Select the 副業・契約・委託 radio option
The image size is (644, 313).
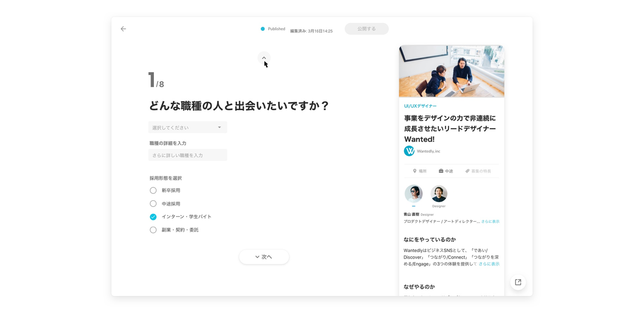[x=153, y=230]
